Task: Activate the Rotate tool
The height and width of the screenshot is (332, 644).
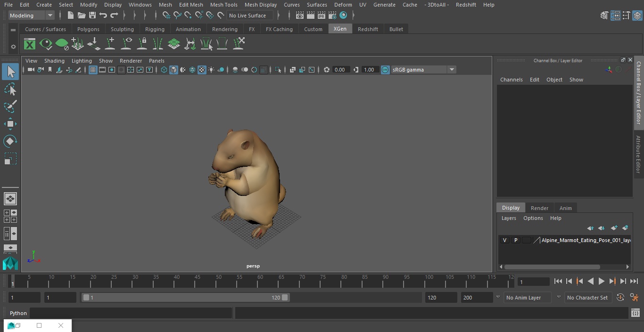Action: tap(10, 141)
